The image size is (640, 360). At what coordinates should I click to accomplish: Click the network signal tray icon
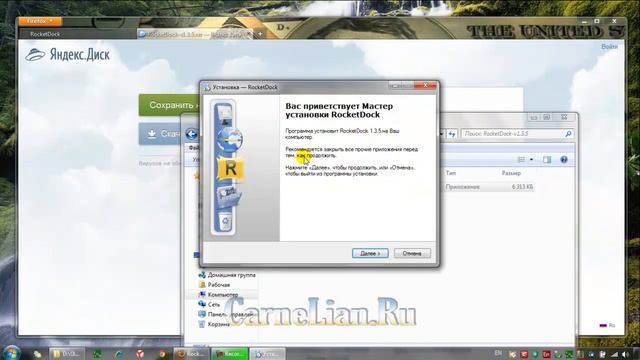[615, 354]
